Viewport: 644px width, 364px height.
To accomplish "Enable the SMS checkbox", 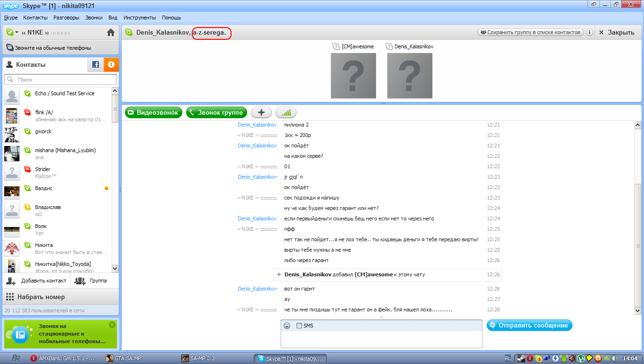I will tap(299, 326).
